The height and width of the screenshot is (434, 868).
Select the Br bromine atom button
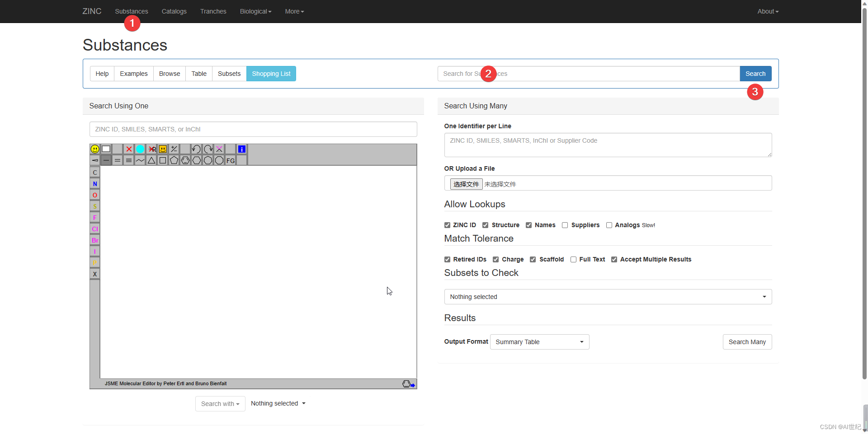point(95,240)
